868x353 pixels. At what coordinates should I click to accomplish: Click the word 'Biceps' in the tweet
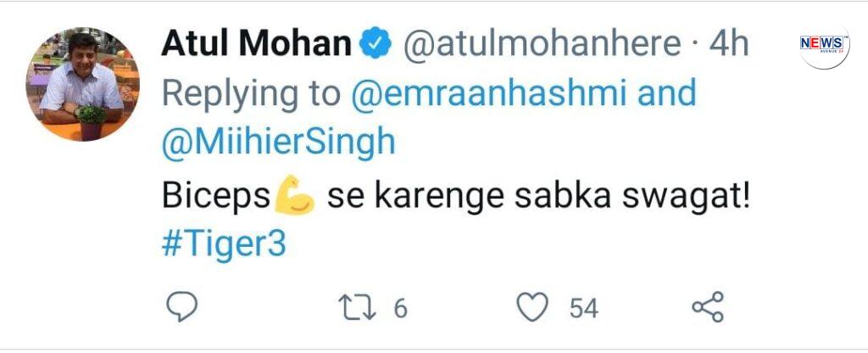click(x=217, y=198)
